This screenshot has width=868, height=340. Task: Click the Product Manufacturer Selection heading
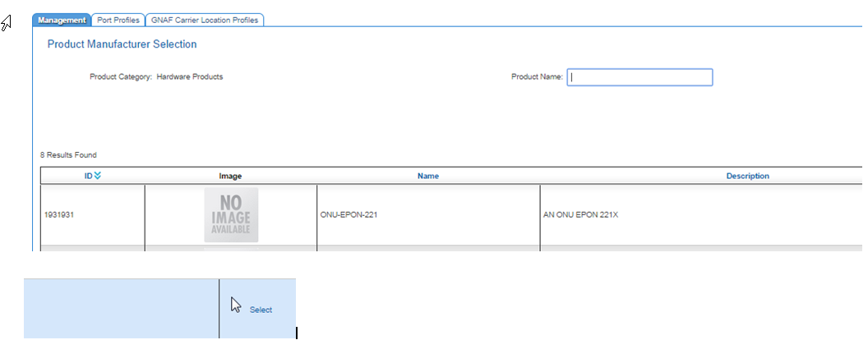pos(122,44)
